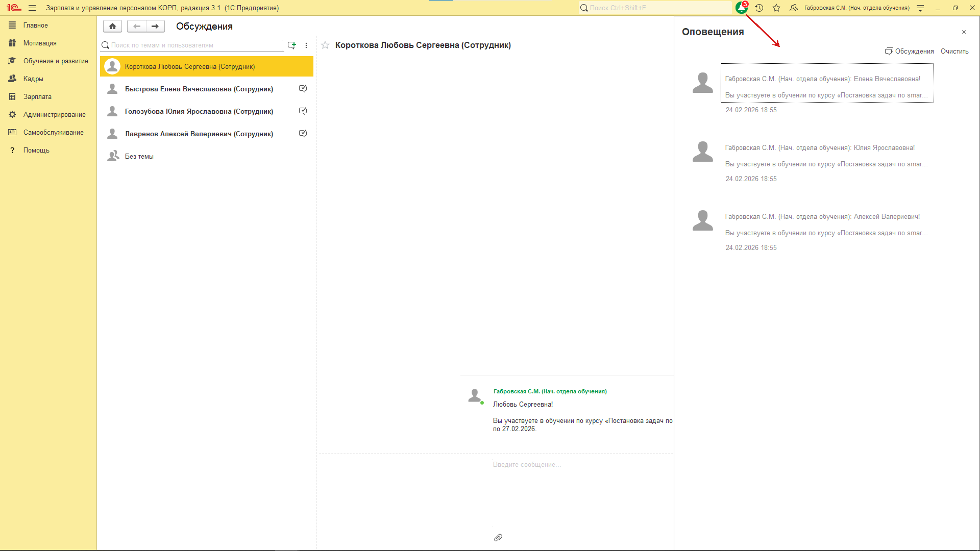Open the Зарплата section
Screen dimensions: 980x551
click(x=37, y=97)
